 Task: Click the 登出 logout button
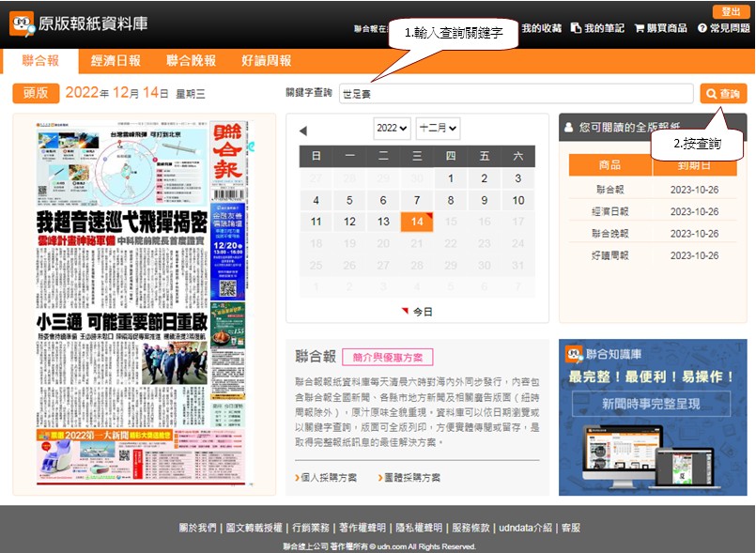point(731,11)
